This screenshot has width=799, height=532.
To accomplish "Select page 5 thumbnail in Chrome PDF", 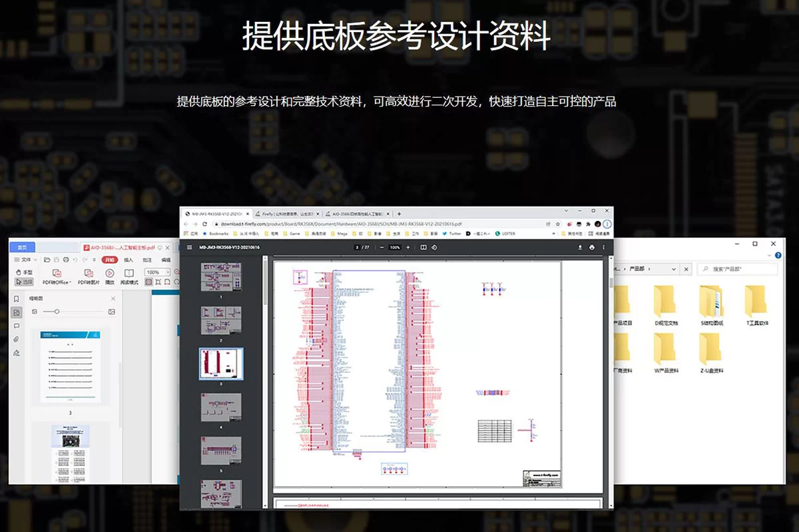I will [221, 450].
